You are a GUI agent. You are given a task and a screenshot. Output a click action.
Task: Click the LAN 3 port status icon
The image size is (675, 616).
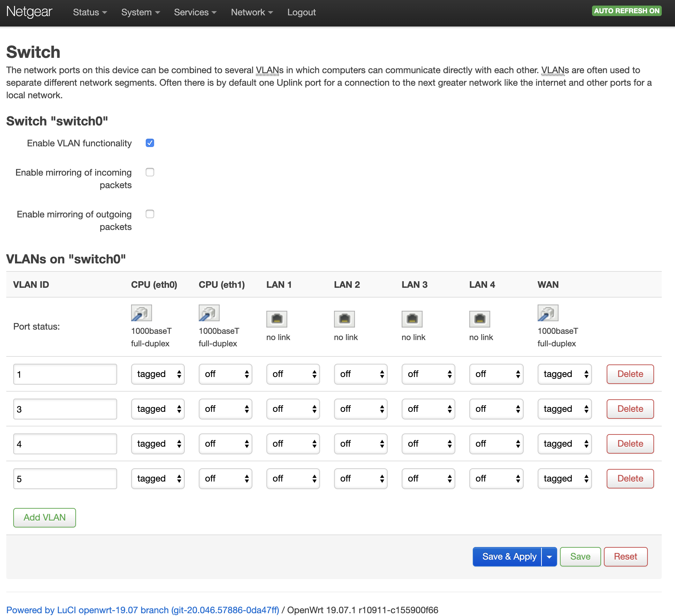click(x=412, y=319)
